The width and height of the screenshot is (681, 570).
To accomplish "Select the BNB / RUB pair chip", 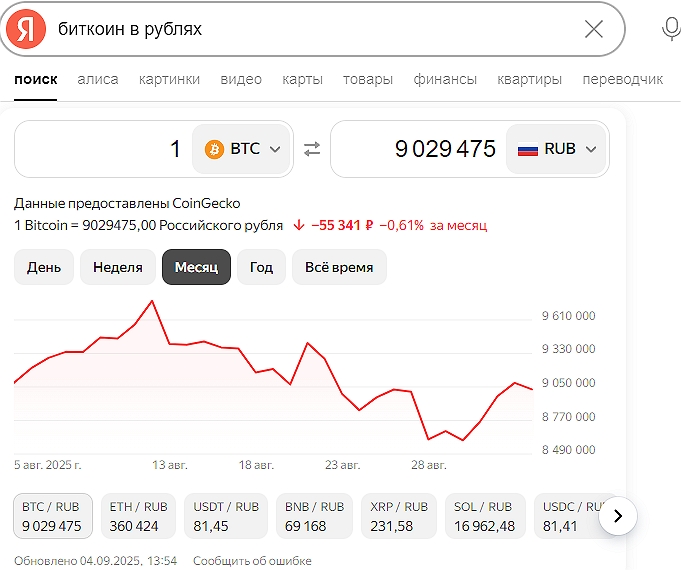I will [x=314, y=516].
